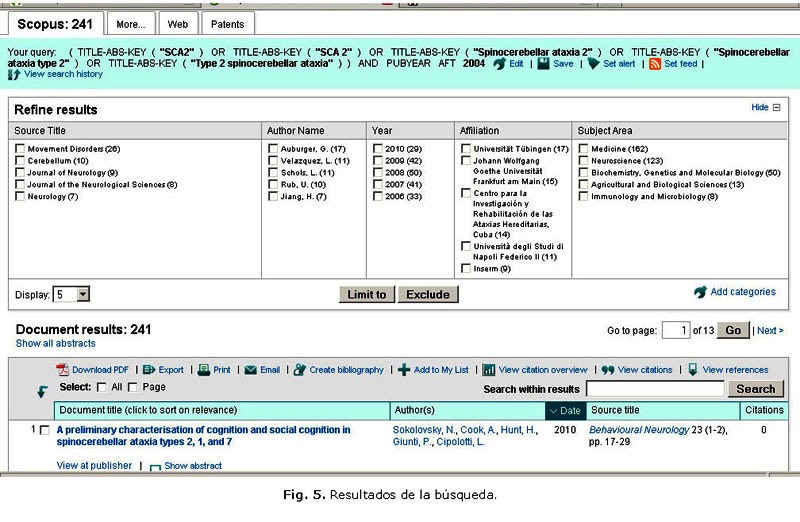This screenshot has height=522, width=800.
Task: Click the Save query disk icon
Action: 543,63
